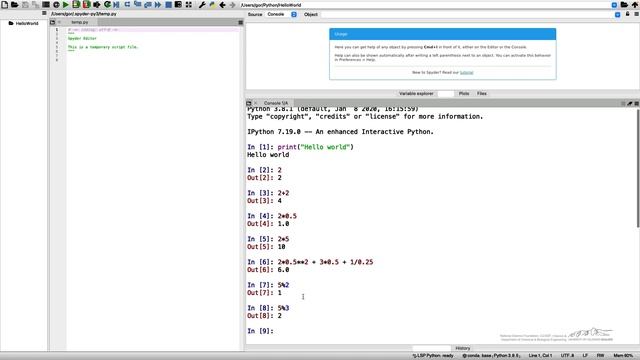Screen dimensions: 640x360
Task: Click the RW permission status
Action: (600, 356)
